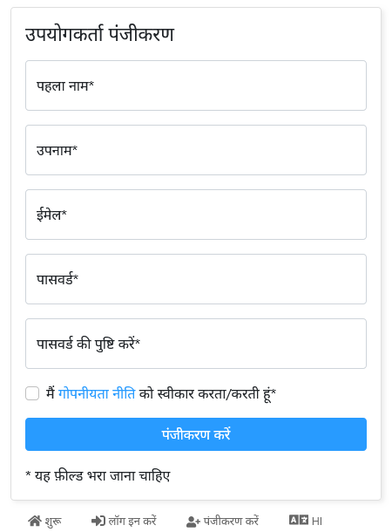Click the login arrow icon
This screenshot has width=392, height=532.
98,521
